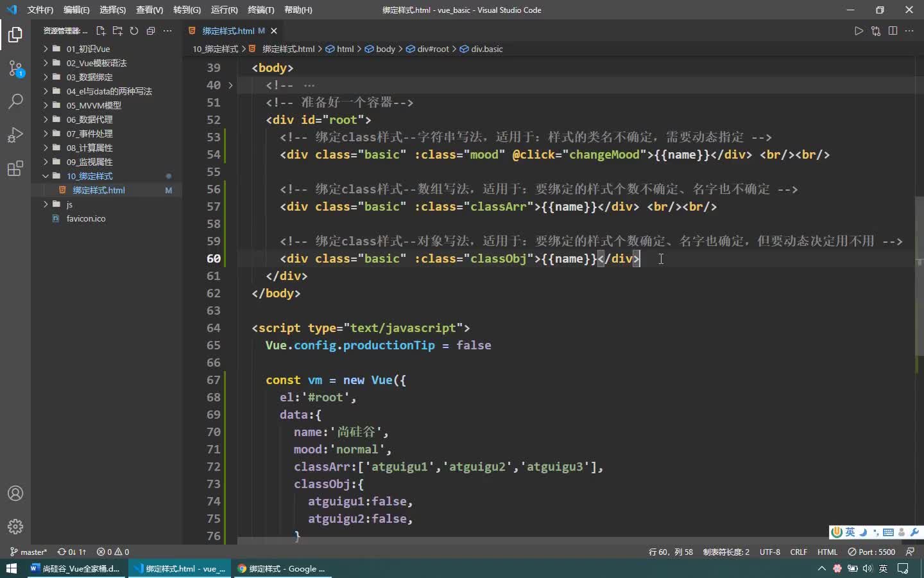
Task: Click cursor position 行 60, 列 58
Action: 671,552
